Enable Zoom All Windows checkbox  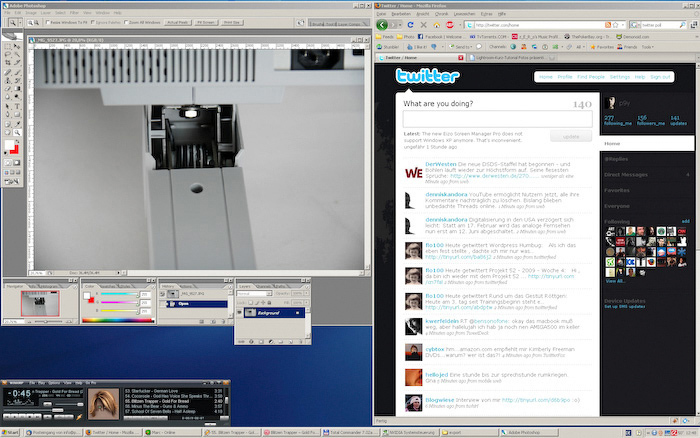[126, 22]
